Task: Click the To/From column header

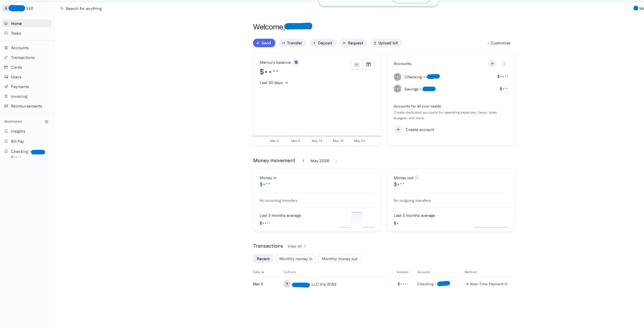Action: (x=290, y=272)
